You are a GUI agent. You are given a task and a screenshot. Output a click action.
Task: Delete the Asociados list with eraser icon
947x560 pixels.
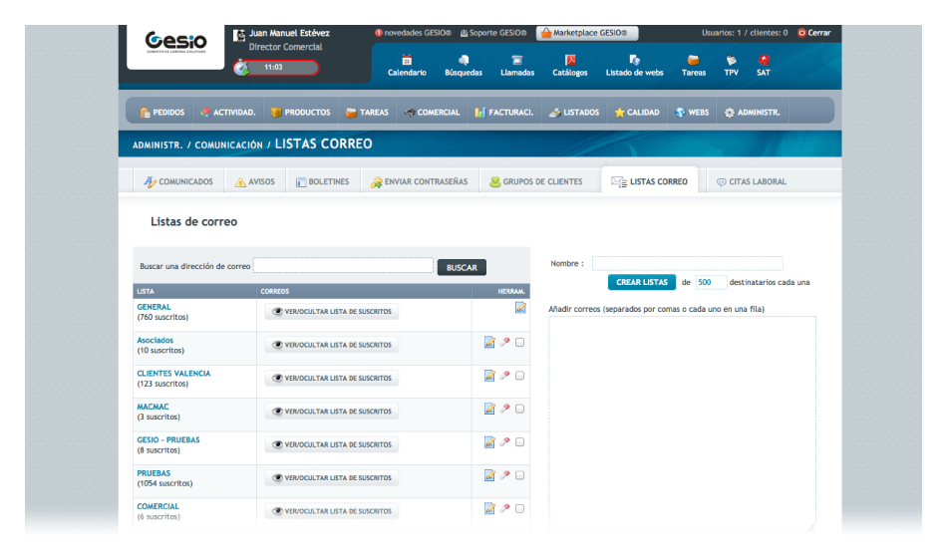coord(505,342)
